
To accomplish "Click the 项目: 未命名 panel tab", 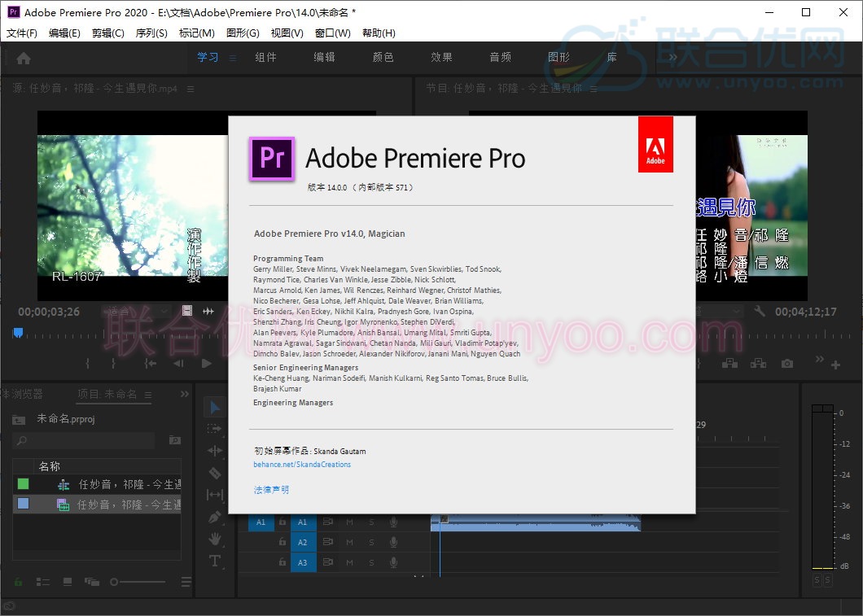I will (107, 394).
